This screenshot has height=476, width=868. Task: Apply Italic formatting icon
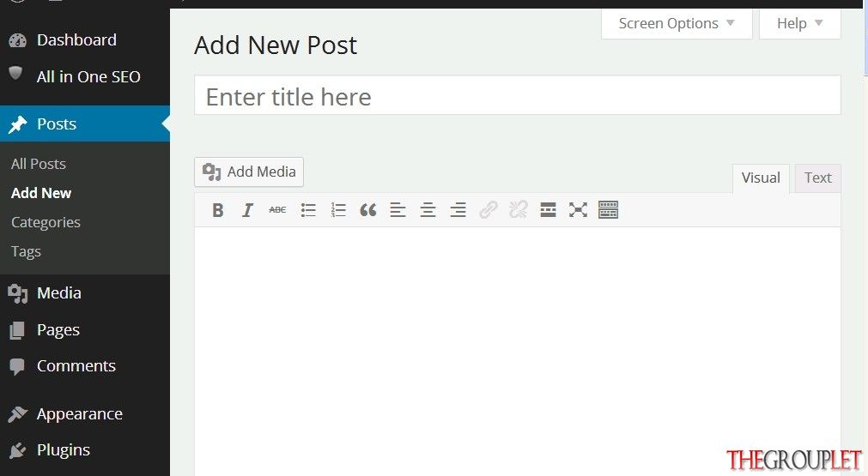click(x=247, y=210)
